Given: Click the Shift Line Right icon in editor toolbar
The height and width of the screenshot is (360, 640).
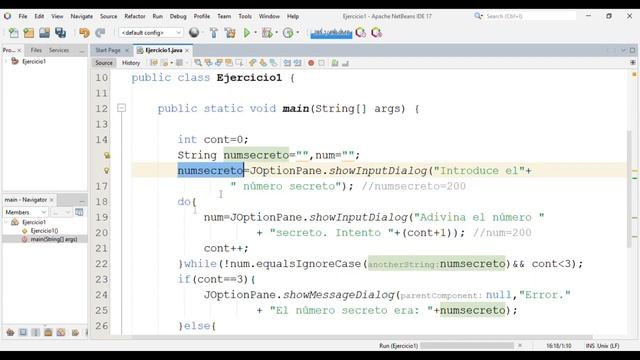Looking at the screenshot, I should (298, 63).
